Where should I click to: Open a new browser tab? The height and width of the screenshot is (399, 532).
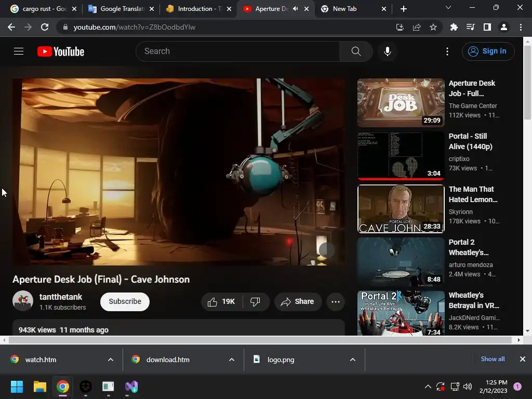[x=403, y=9]
